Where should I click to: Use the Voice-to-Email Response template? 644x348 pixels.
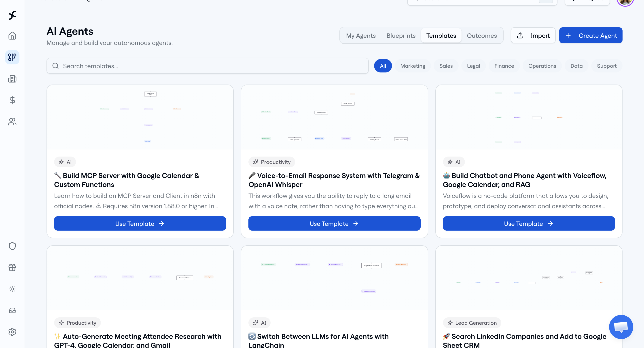[334, 224]
